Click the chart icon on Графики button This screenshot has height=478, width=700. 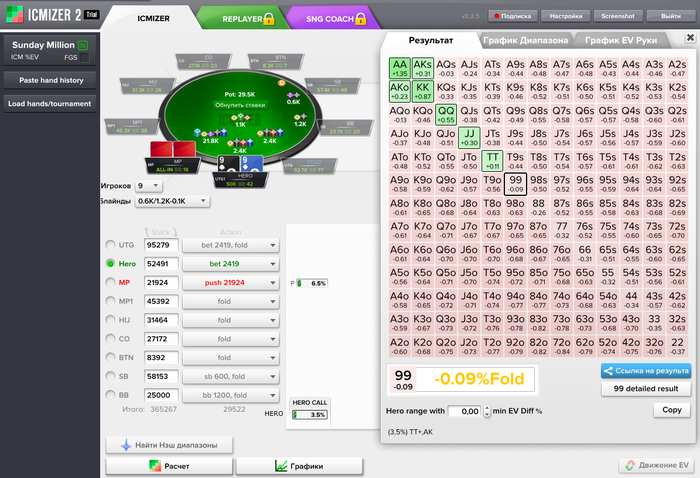[x=281, y=466]
